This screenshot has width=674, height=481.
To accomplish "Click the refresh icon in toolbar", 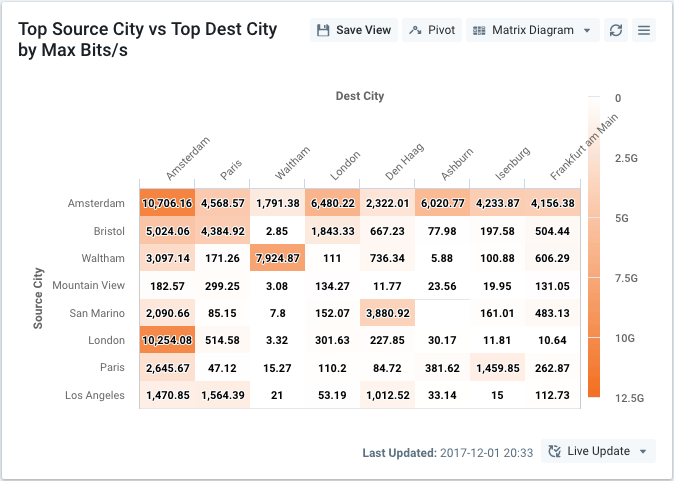I will tap(616, 30).
